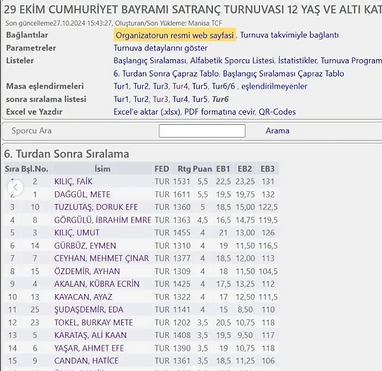This screenshot has width=382, height=371.
Task: Open Tur5 in sonra sıralama listesi row
Action: pos(200,99)
